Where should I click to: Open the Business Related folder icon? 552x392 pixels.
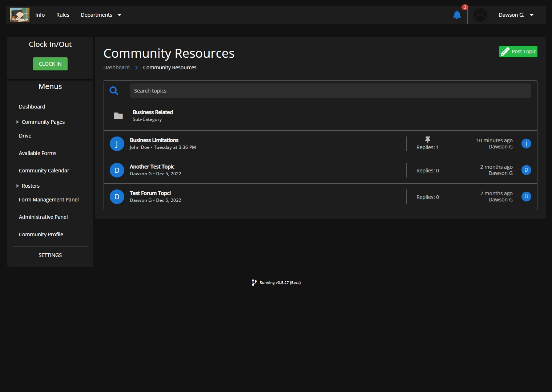(x=118, y=116)
